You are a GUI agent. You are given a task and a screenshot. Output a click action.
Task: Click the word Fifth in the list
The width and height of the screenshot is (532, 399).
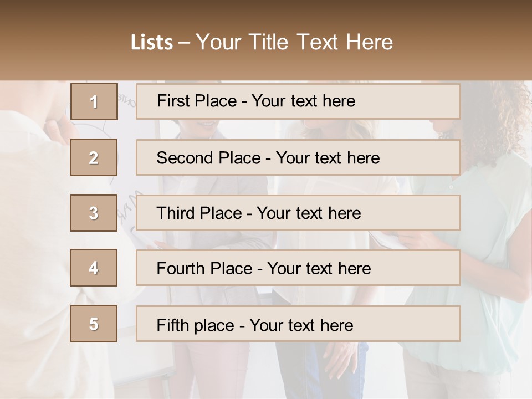point(172,325)
